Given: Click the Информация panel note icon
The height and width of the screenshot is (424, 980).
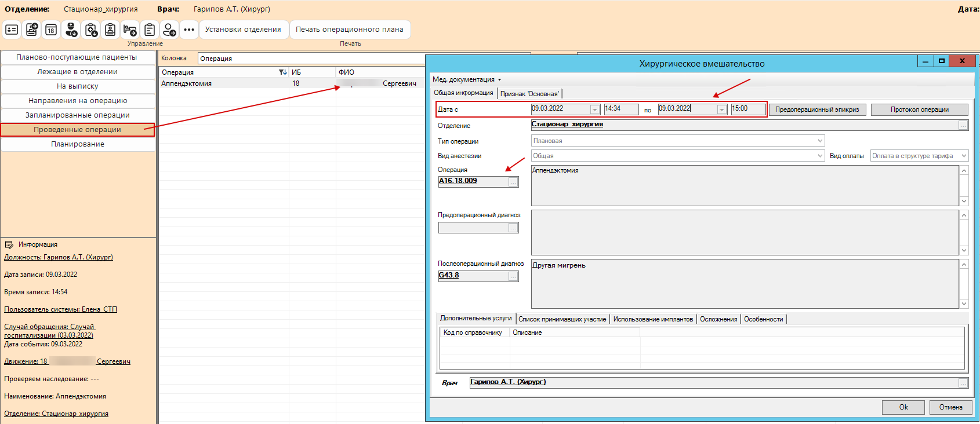Looking at the screenshot, I should point(9,244).
